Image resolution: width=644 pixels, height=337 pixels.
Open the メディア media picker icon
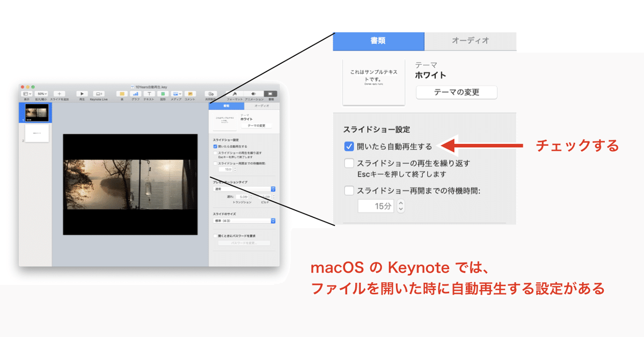(x=176, y=93)
